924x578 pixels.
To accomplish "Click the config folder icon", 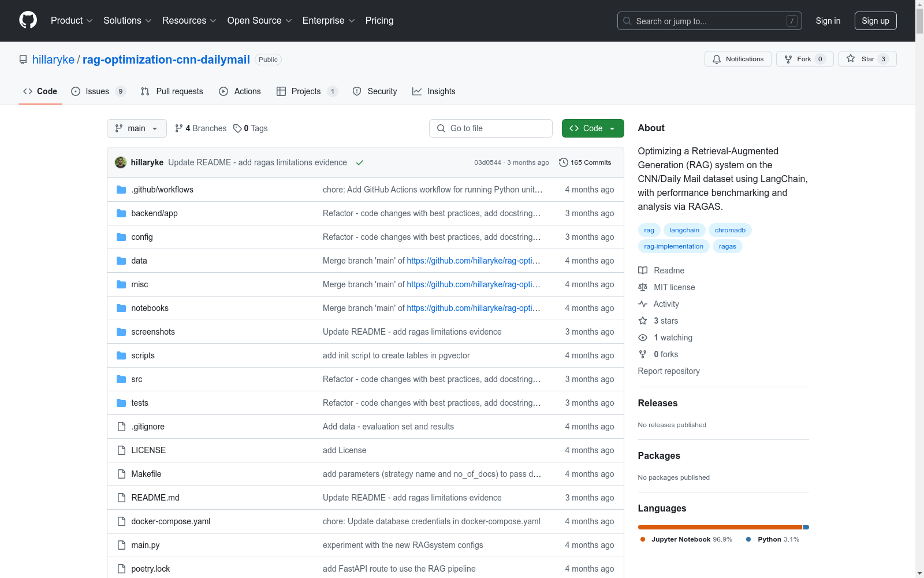I will coord(121,237).
